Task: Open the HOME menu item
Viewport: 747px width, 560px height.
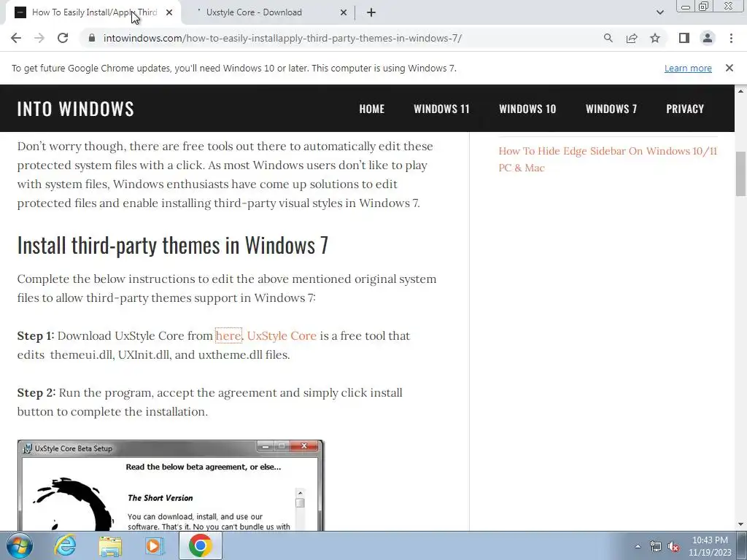Action: [x=371, y=109]
